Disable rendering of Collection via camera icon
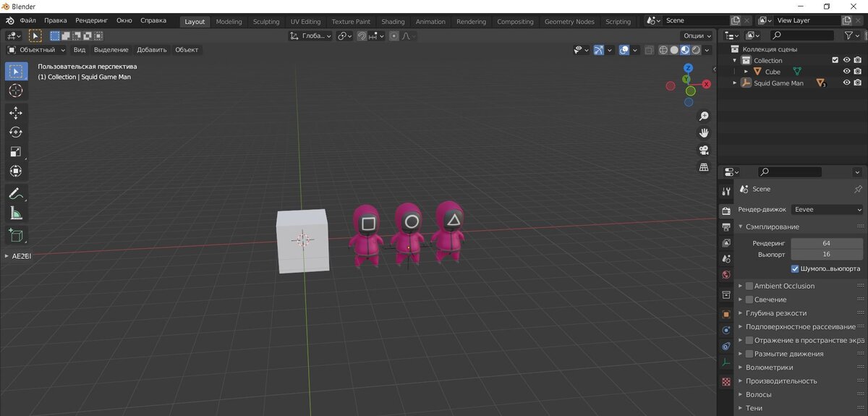 click(x=857, y=60)
